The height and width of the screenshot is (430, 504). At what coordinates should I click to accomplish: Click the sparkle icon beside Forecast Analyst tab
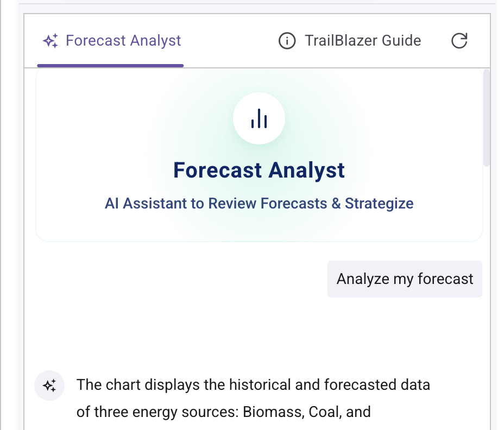(51, 40)
